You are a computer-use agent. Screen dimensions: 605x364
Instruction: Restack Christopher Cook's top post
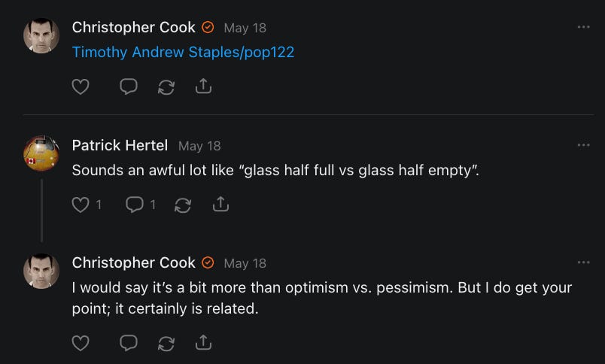(166, 87)
